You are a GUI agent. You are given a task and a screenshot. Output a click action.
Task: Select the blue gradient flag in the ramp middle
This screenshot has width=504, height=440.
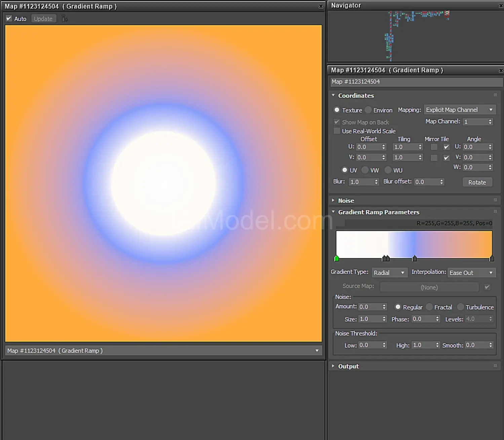click(x=415, y=258)
